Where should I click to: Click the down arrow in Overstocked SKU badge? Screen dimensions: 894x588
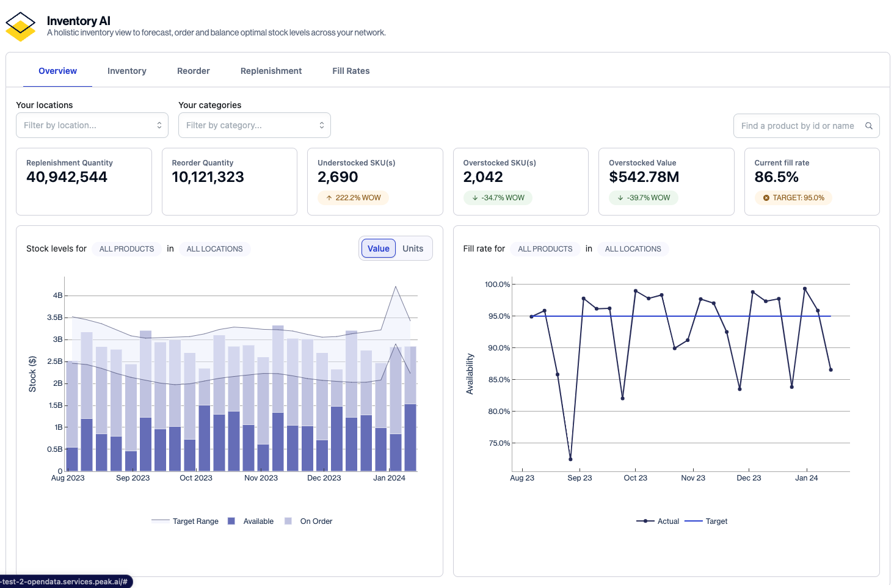point(475,198)
